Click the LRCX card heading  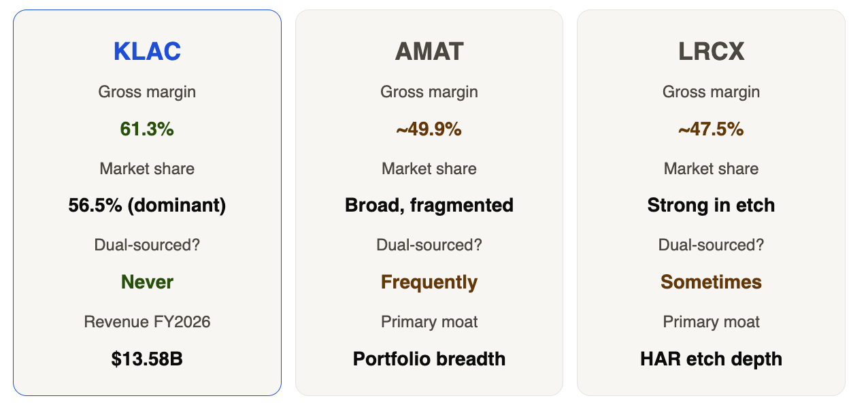point(711,52)
